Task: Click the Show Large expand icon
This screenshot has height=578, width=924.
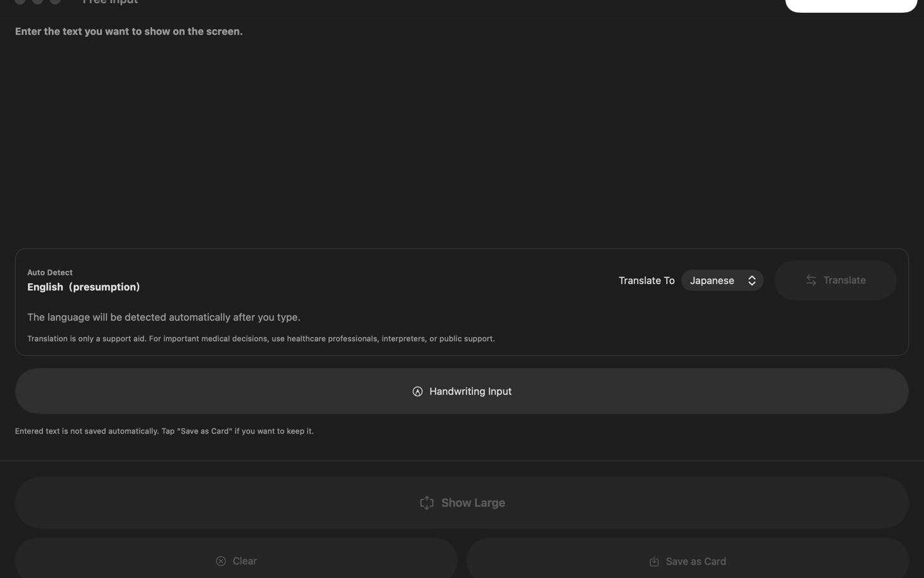Action: [427, 503]
